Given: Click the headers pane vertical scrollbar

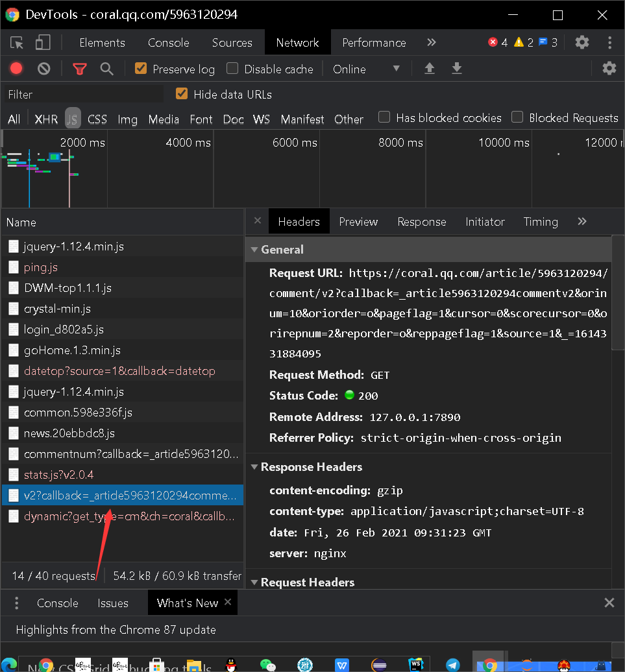Looking at the screenshot, I should pos(617,293).
